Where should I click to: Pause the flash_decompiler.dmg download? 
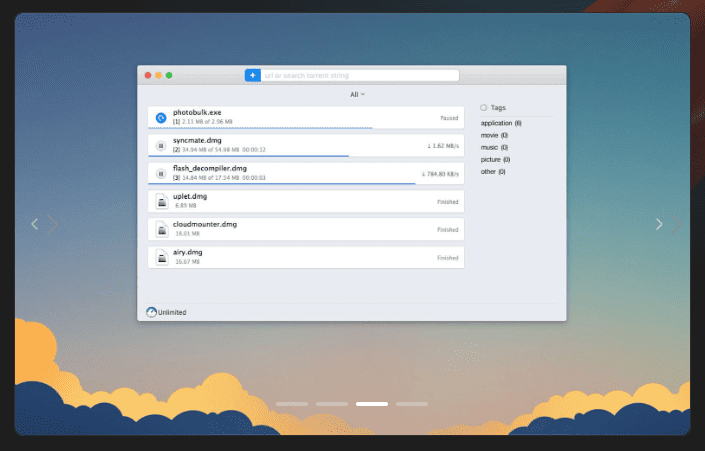pyautogui.click(x=161, y=174)
